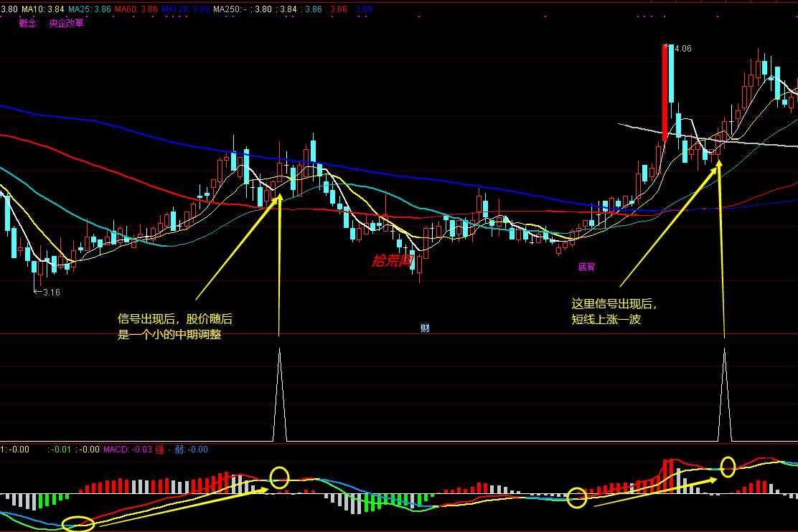
Task: Click the first white signal spike
Action: [279, 394]
